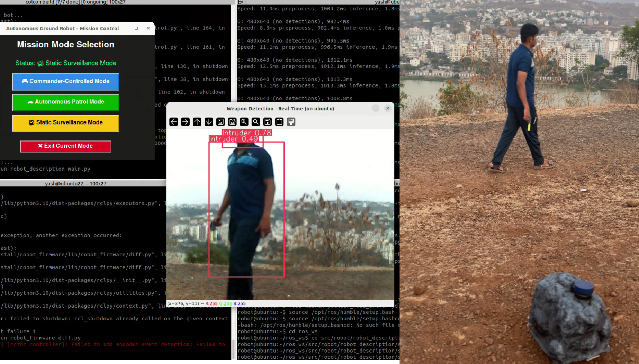639x364 pixels.
Task: Click the Intruder 0.78 detection label
Action: (x=246, y=133)
